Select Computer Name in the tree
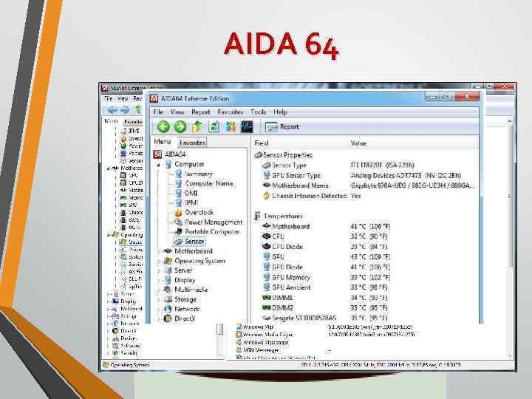The height and width of the screenshot is (399, 532). click(204, 183)
